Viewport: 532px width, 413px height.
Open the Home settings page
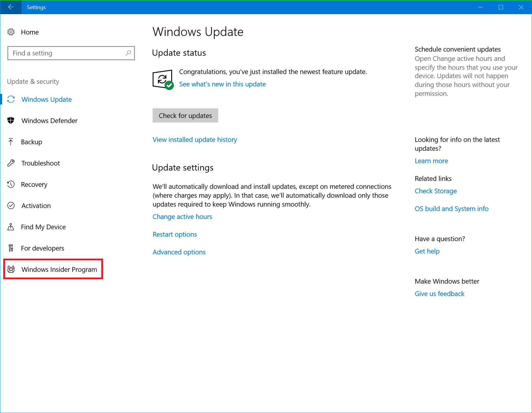tap(30, 32)
